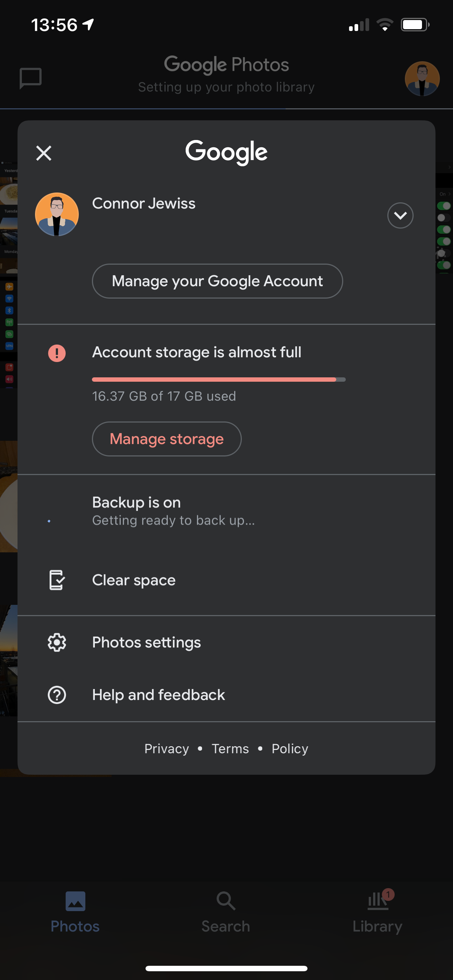Open the profile picture in the top right corner
453x980 pixels.
tap(422, 78)
